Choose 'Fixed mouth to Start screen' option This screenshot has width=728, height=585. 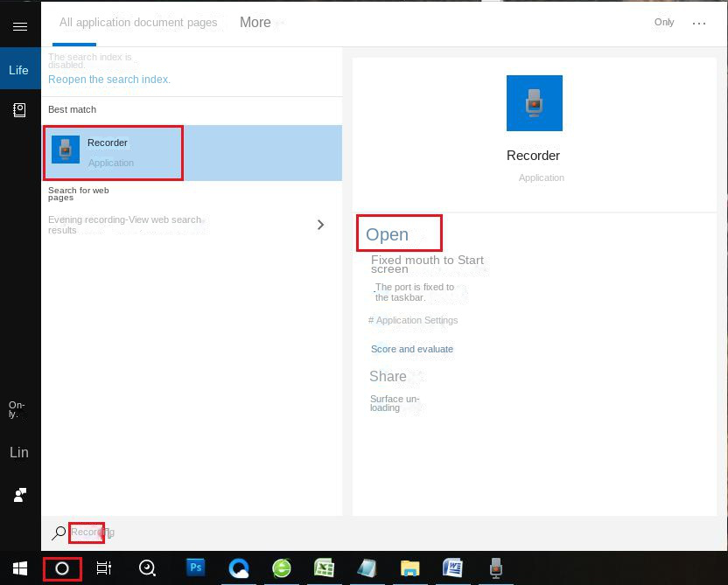(x=427, y=264)
